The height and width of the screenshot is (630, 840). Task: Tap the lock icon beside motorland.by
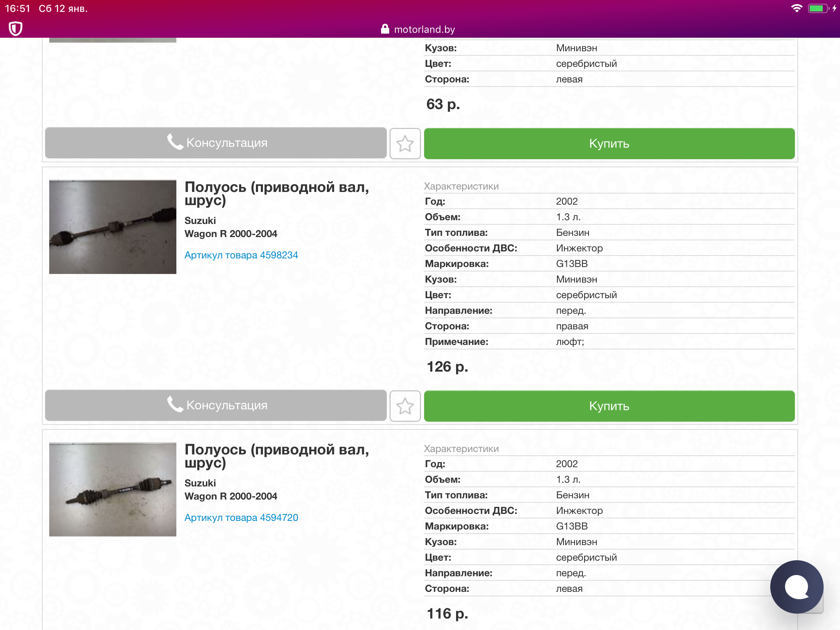tap(385, 29)
